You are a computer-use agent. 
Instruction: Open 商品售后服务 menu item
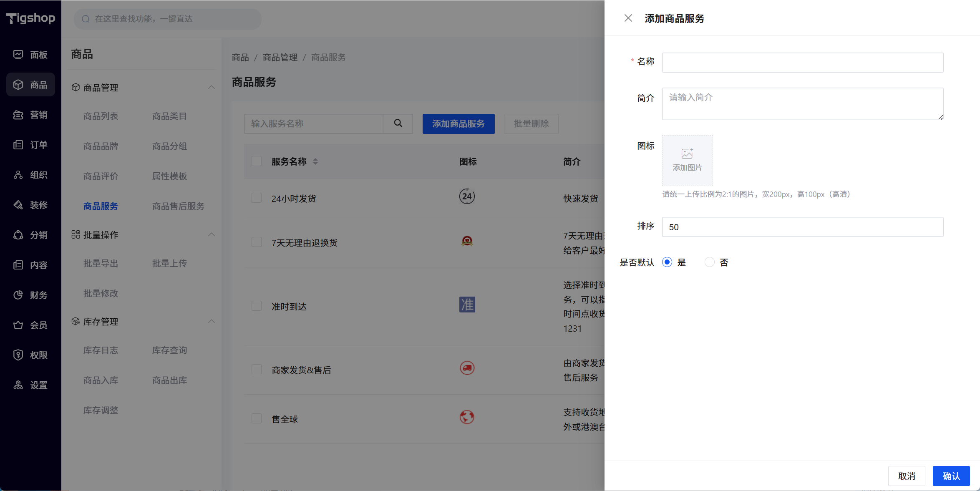[178, 206]
